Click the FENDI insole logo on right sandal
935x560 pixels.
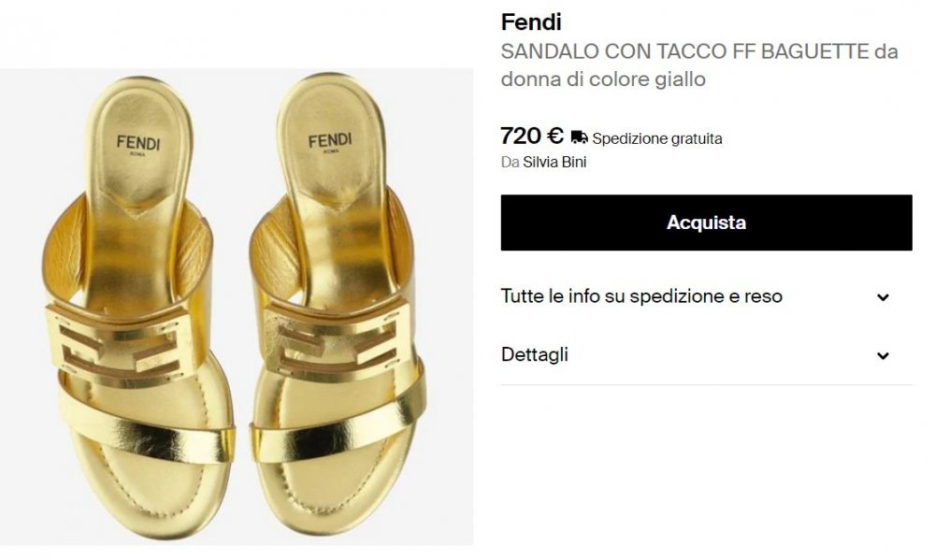pyautogui.click(x=330, y=141)
